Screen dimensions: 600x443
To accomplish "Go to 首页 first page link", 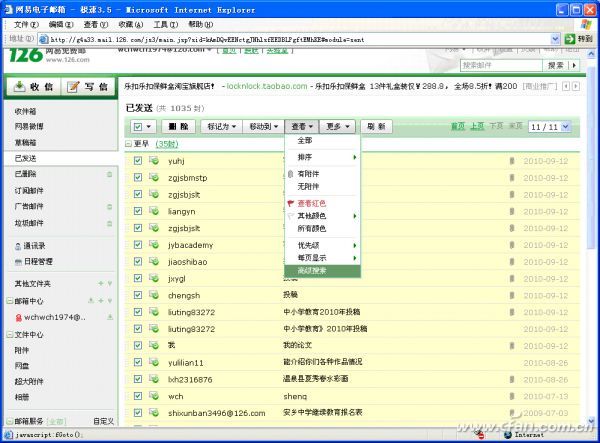I will [458, 126].
